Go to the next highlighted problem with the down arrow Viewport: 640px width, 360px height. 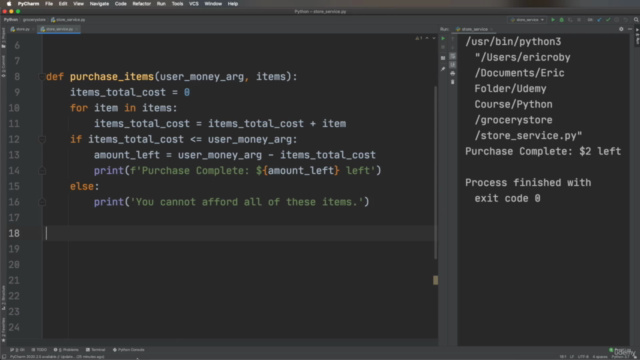pos(433,38)
